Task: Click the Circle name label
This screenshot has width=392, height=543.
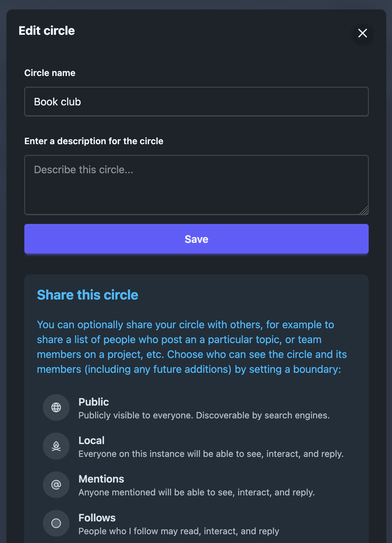Action: [50, 73]
